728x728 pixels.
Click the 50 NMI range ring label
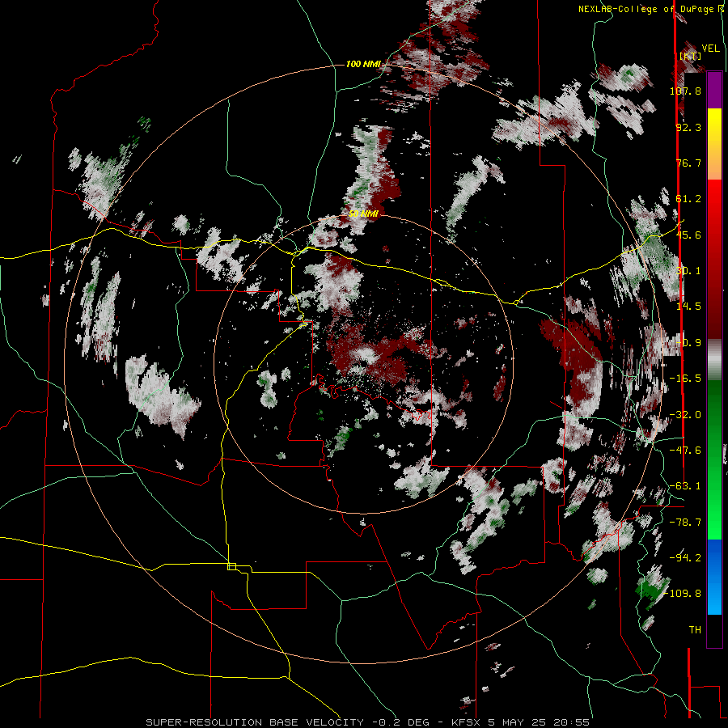[363, 214]
